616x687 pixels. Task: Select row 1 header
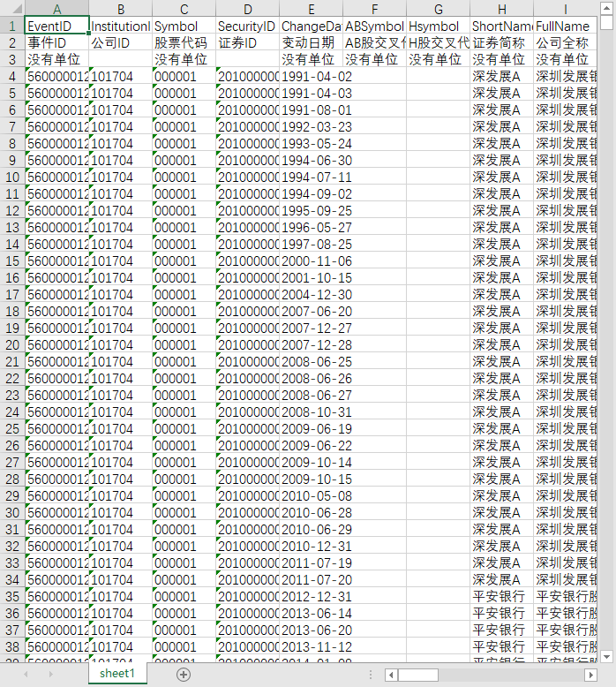(x=12, y=26)
